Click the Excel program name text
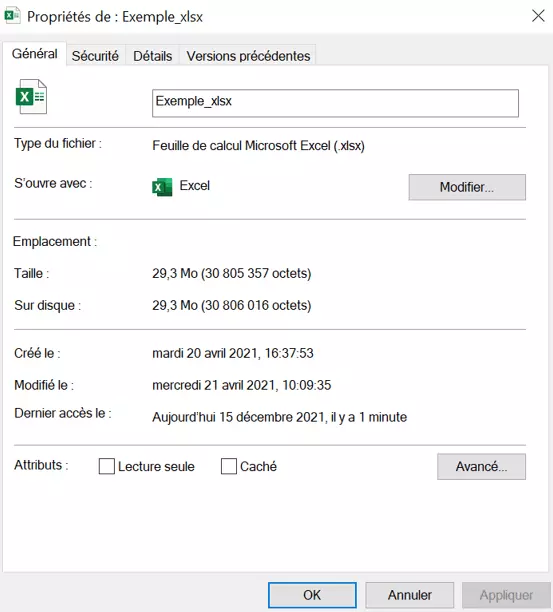The width and height of the screenshot is (553, 612). coord(194,185)
